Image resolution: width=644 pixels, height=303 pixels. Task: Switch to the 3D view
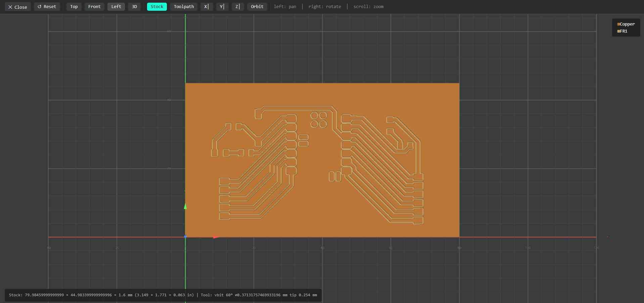coord(134,7)
